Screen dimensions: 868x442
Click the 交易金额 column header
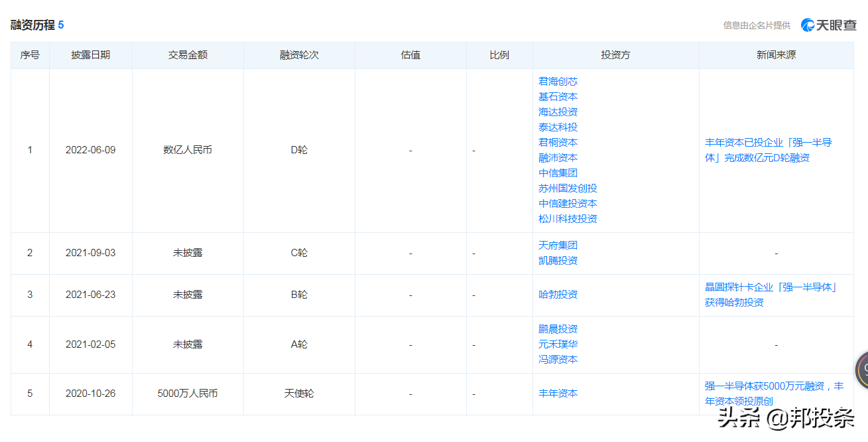click(x=188, y=55)
